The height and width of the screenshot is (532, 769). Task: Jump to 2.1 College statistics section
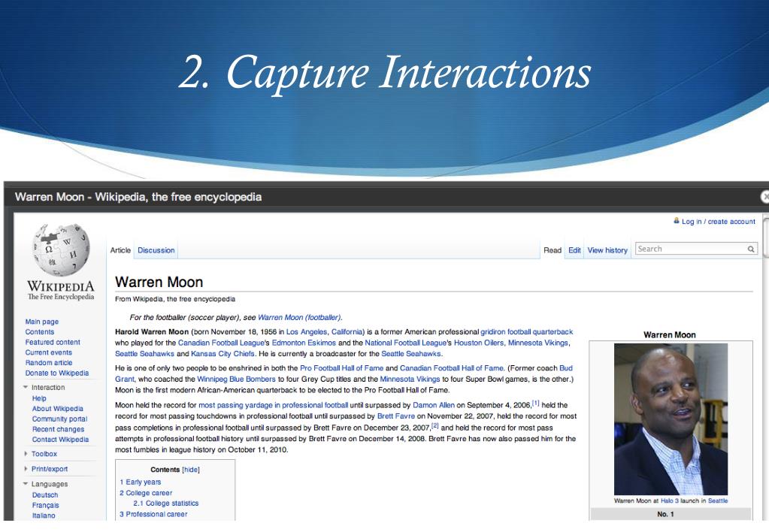pyautogui.click(x=166, y=503)
